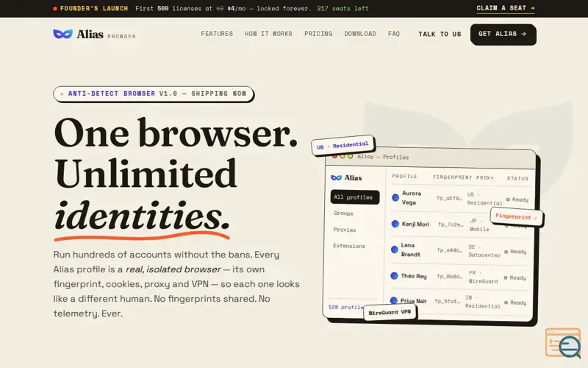Click the DE · Datacenter proxy cell
The image size is (588, 368).
[x=484, y=251]
